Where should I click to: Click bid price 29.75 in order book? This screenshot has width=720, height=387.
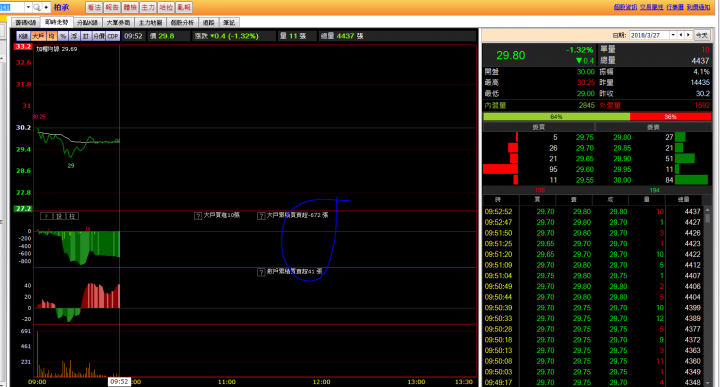coord(585,137)
